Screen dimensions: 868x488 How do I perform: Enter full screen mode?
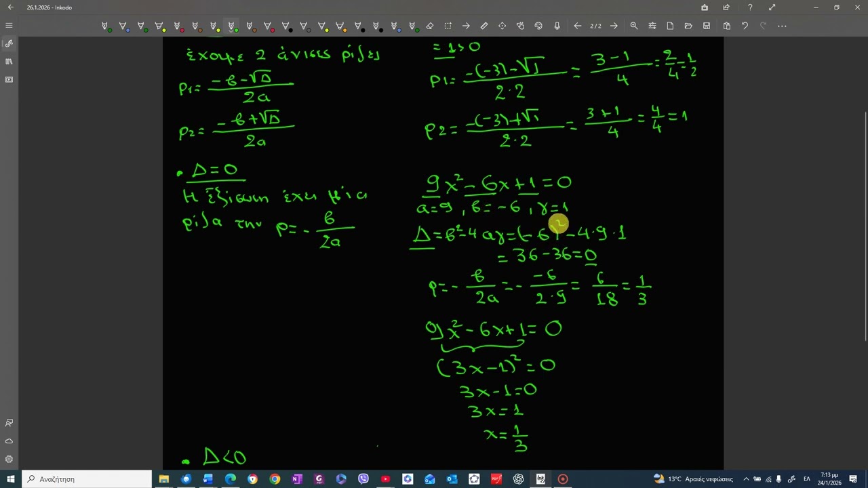(x=772, y=7)
